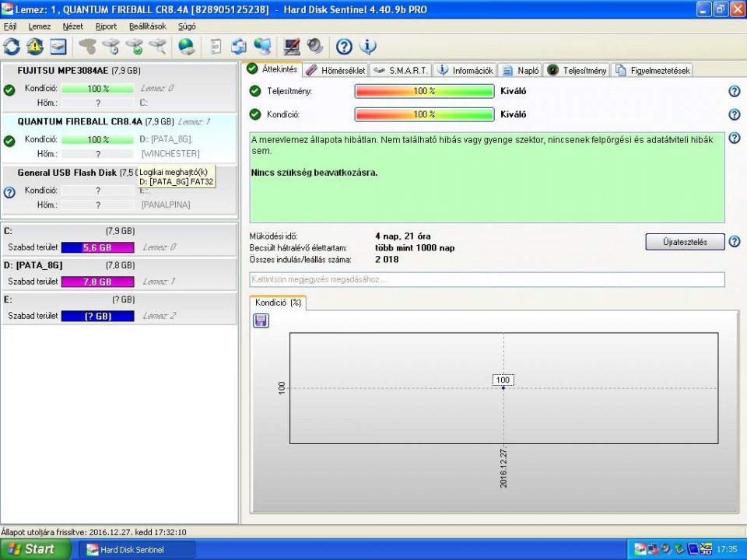The height and width of the screenshot is (560, 747).
Task: Click the network disconnected tray icon
Action: click(x=653, y=550)
